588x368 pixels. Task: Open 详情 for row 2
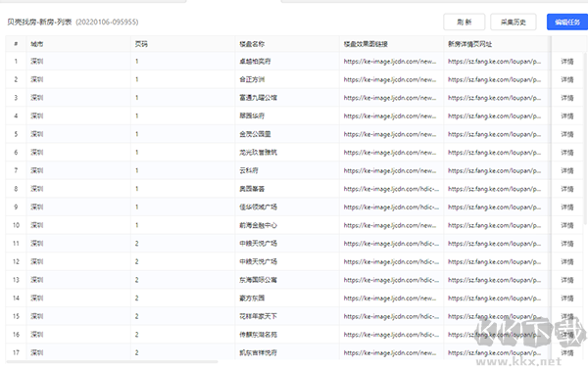(567, 79)
